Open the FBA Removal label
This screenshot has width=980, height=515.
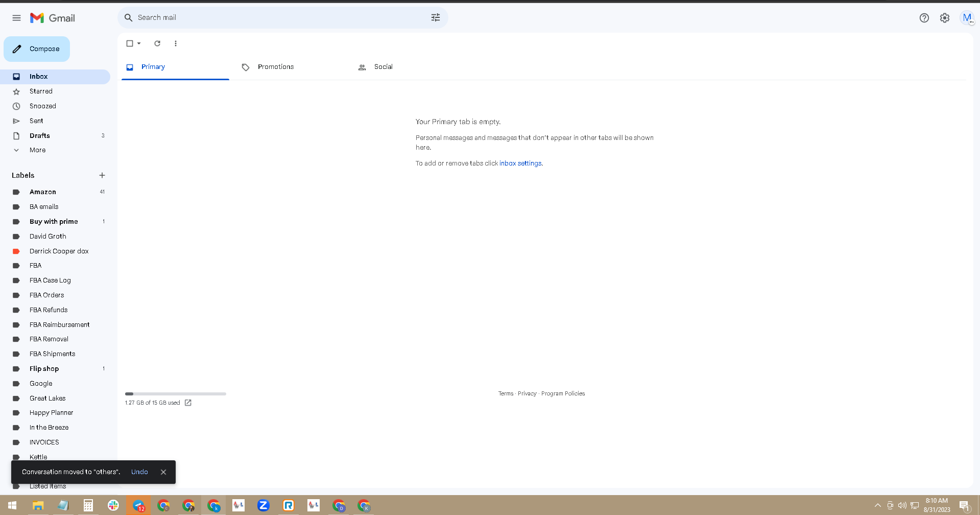point(55,339)
